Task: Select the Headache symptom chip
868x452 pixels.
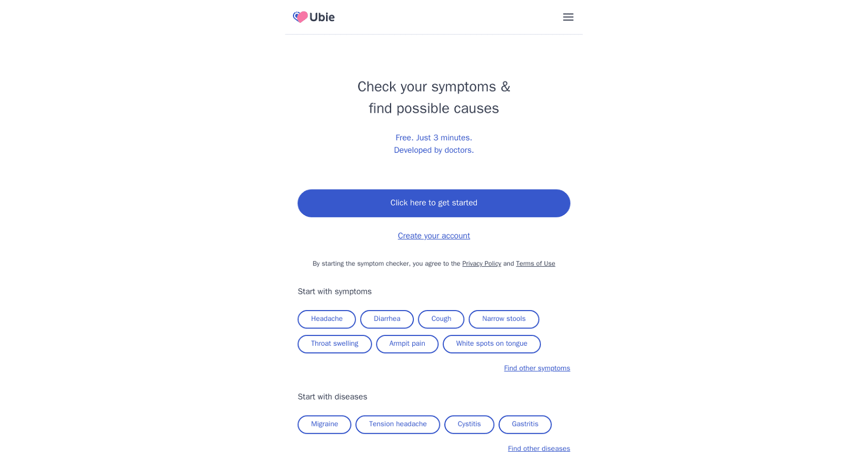Action: coord(326,319)
